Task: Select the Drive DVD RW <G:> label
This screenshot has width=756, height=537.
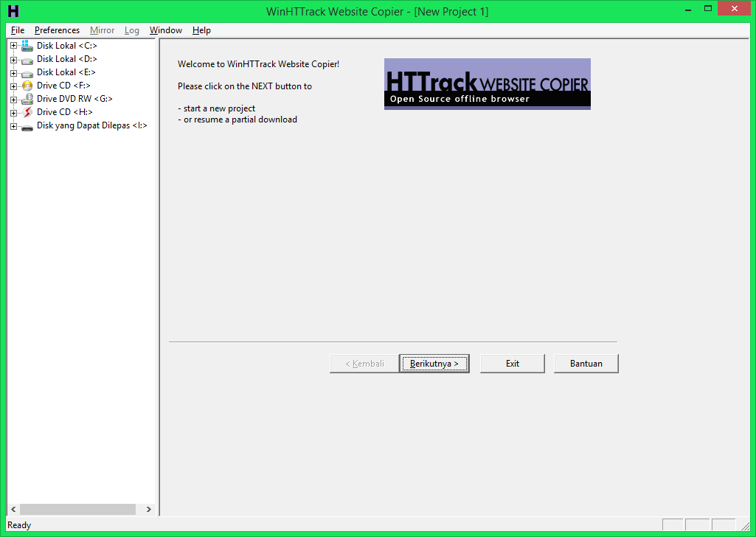Action: coord(74,99)
